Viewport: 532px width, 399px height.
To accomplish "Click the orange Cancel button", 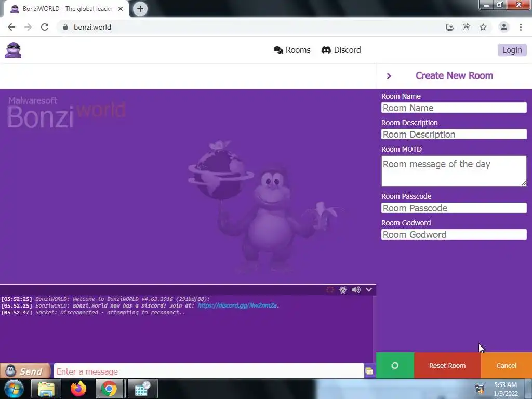I will [506, 365].
